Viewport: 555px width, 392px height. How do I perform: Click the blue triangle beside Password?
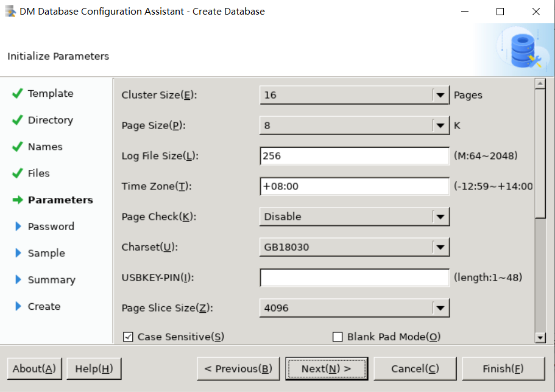18,226
